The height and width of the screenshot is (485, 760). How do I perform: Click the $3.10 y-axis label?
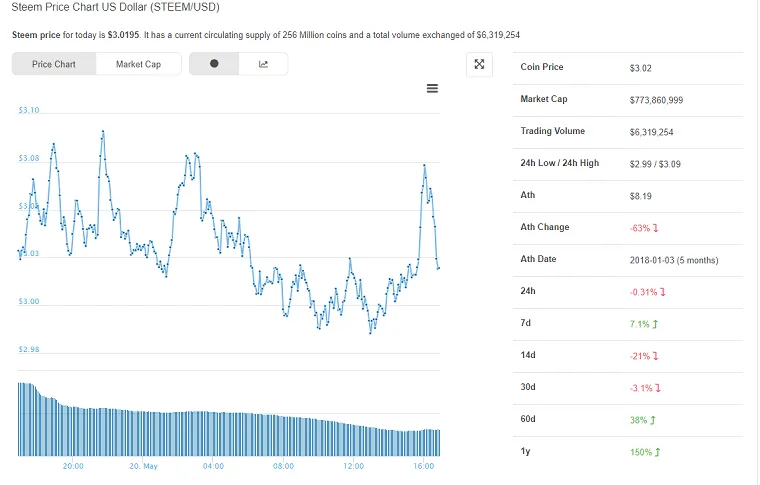click(x=29, y=110)
